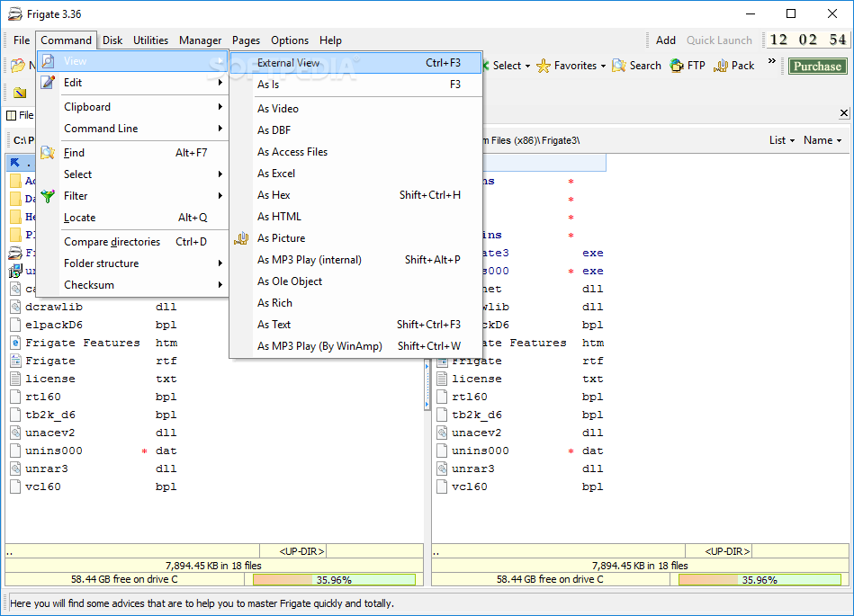
Task: Click icon of left panel dcrawlib dll file
Action: 16,307
